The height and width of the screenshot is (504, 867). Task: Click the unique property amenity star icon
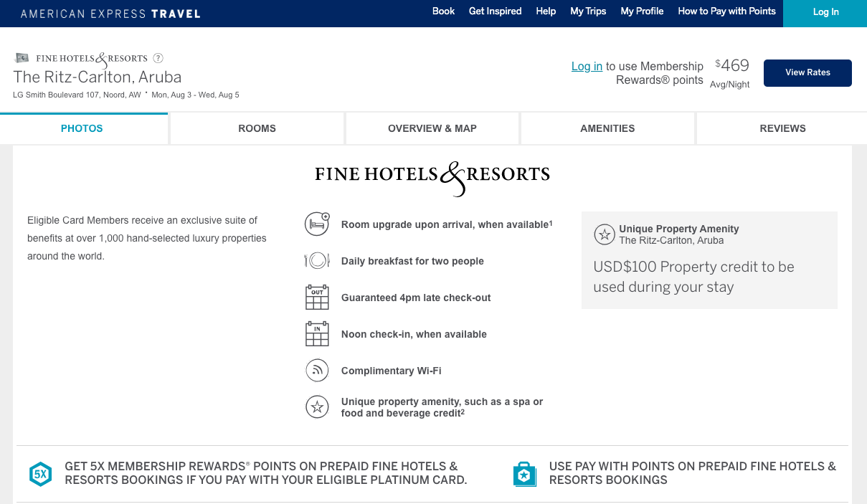(317, 407)
